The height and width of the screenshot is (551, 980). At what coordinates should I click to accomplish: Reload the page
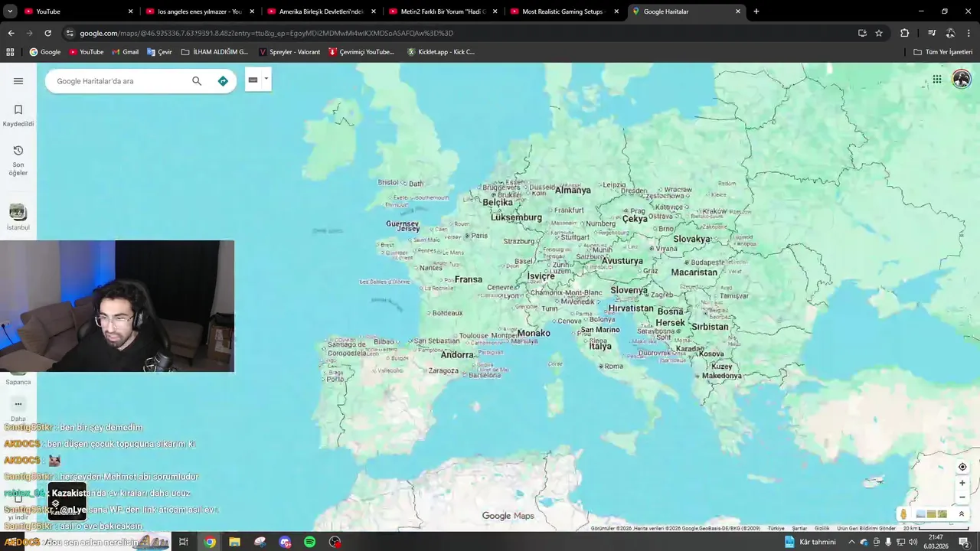(47, 33)
